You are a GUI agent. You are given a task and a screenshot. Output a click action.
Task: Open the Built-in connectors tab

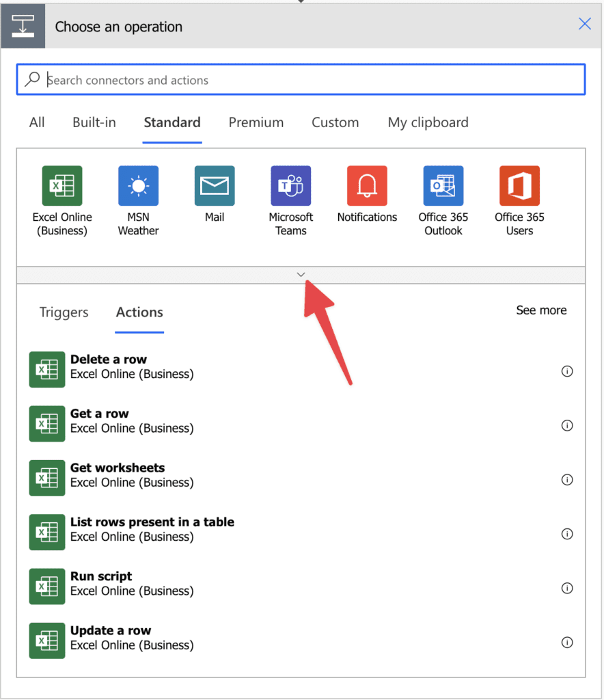pos(94,122)
